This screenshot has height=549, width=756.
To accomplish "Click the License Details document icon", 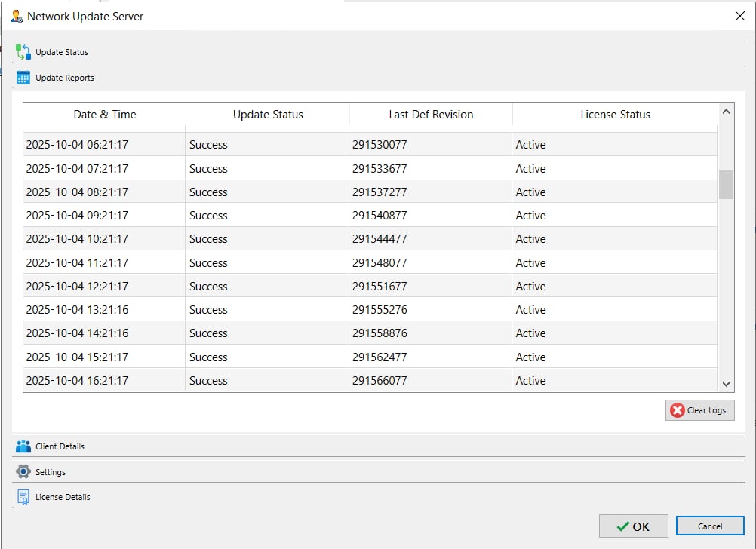I will point(23,497).
